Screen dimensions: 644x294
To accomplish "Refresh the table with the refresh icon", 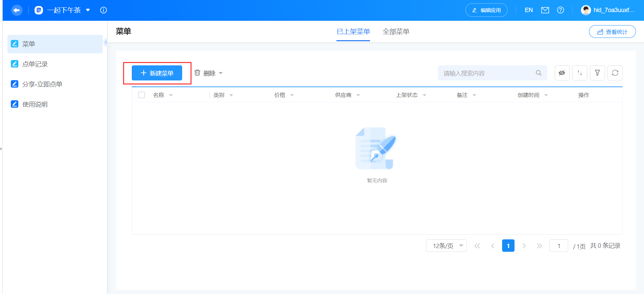I will click(615, 73).
